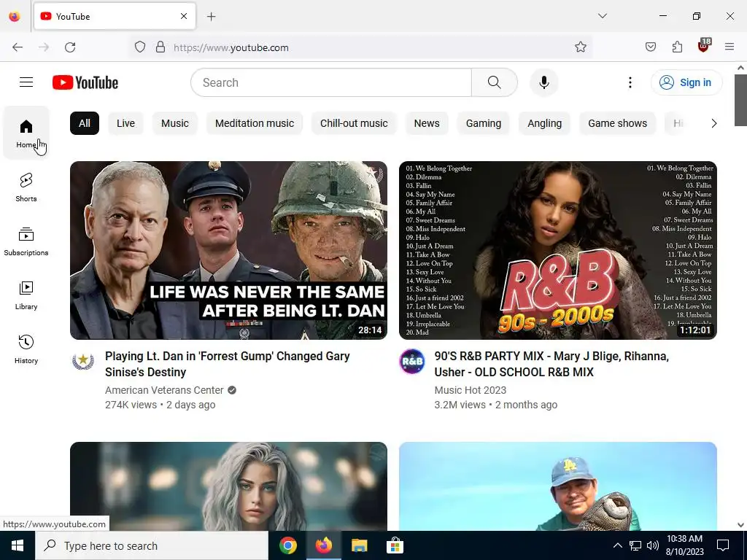Open the Windows Start menu

[x=18, y=545]
